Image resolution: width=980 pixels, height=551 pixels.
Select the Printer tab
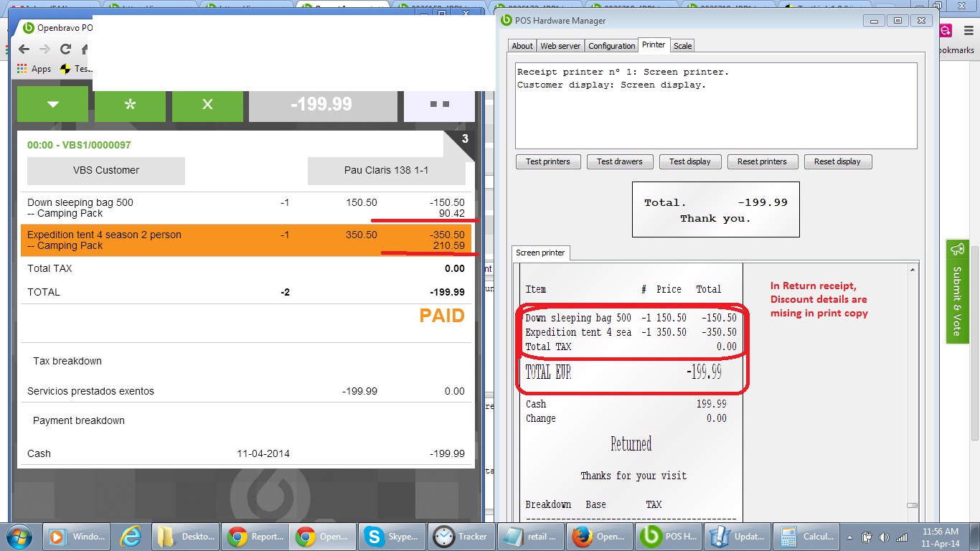coord(654,44)
